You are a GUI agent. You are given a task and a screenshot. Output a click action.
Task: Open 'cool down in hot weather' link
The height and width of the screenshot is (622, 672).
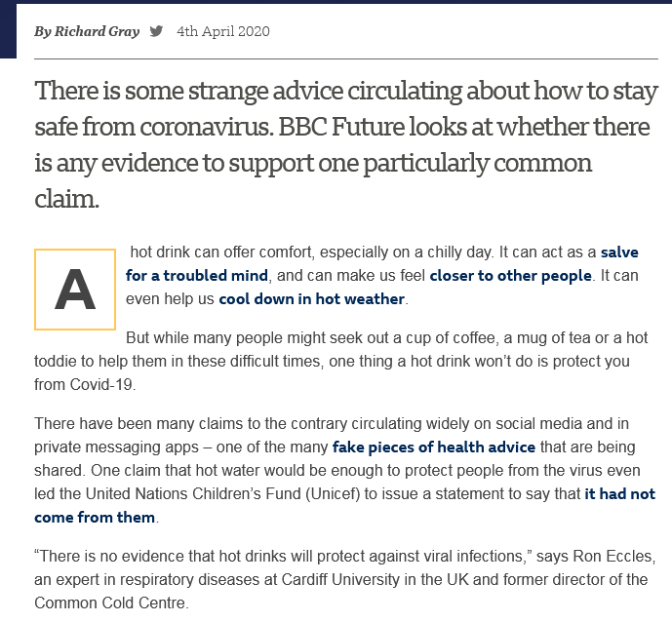[x=311, y=299]
